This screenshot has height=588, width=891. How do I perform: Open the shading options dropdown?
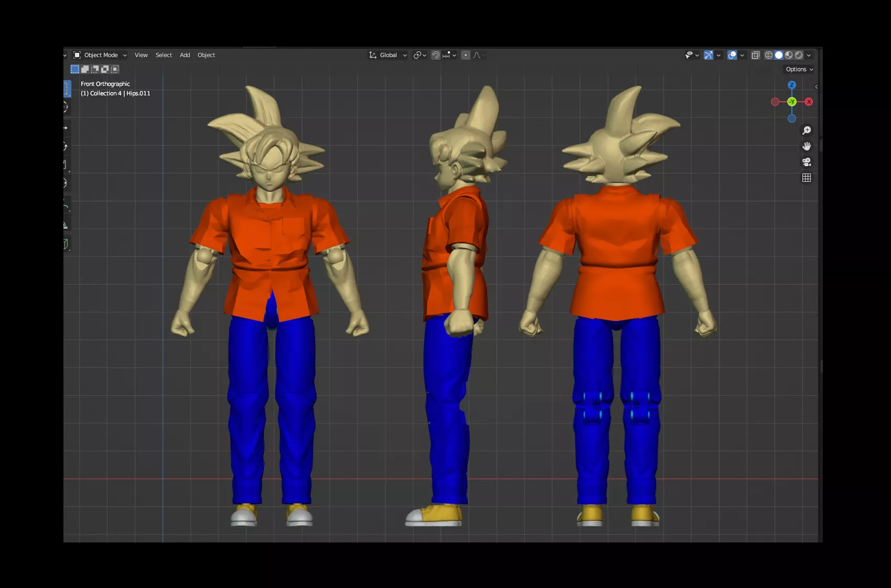809,55
